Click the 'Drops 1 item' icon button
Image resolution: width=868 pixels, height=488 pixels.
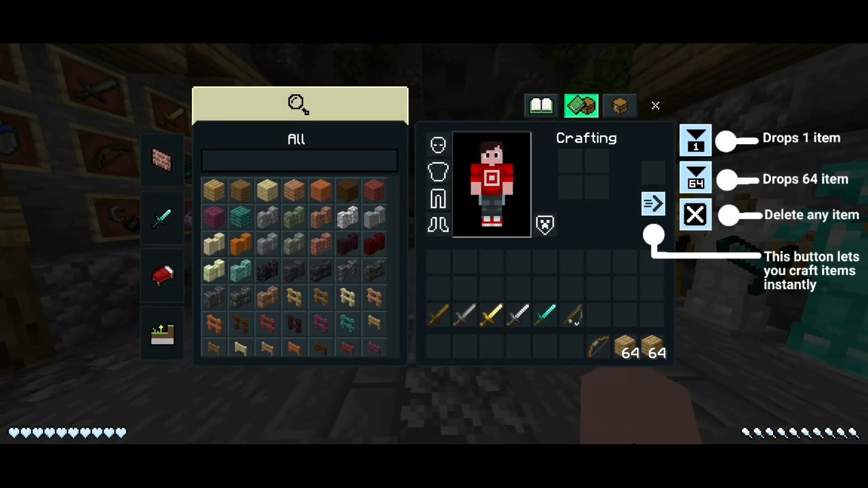point(694,139)
